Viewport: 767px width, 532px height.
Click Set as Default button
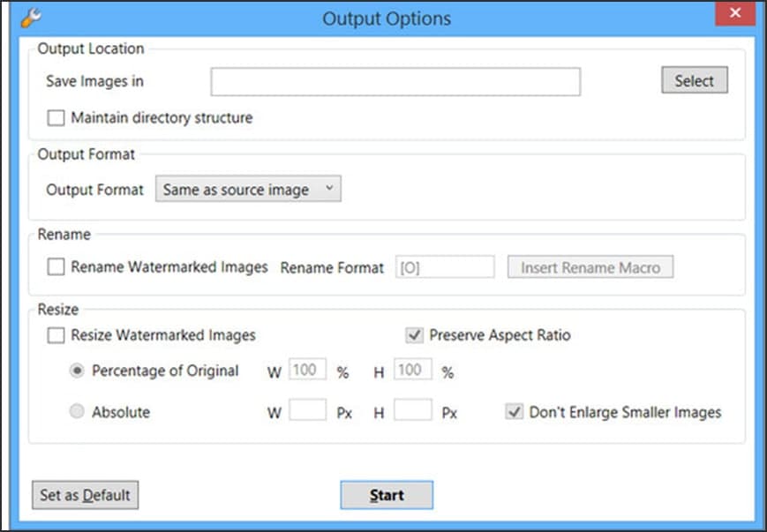tap(85, 495)
